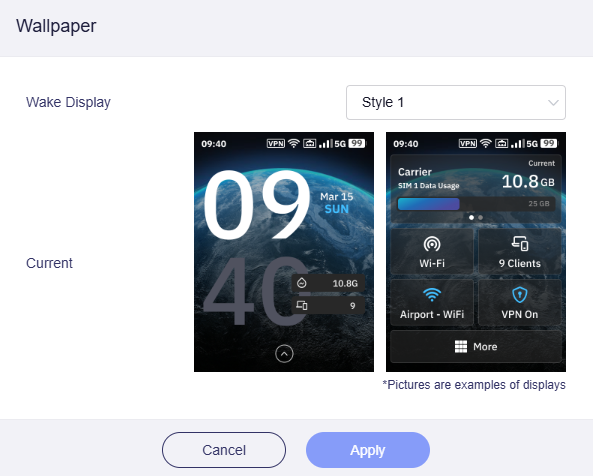The height and width of the screenshot is (476, 593).
Task: Click the battery 99 indicator in right preview
Action: (549, 144)
